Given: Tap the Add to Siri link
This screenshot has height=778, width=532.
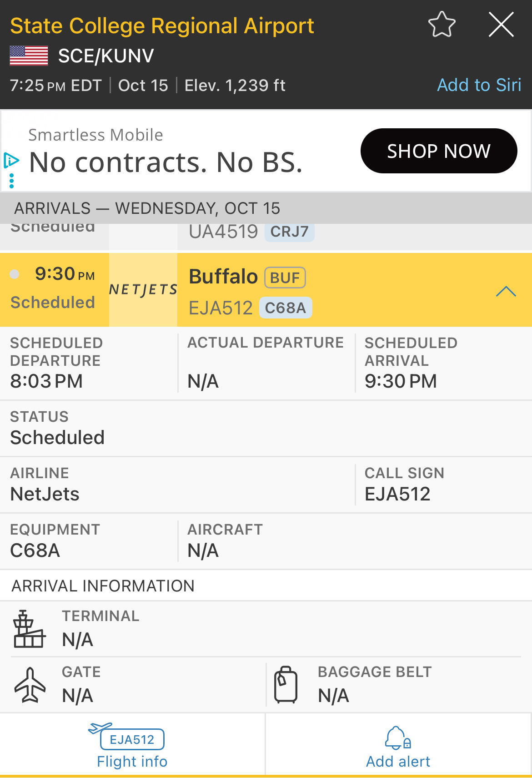Looking at the screenshot, I should pos(479,85).
